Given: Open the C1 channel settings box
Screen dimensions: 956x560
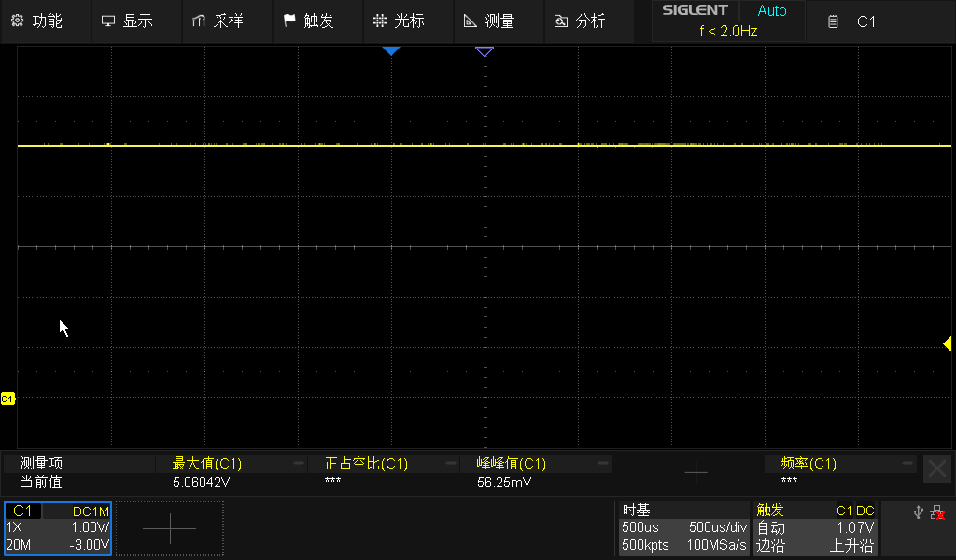Looking at the screenshot, I should coord(58,528).
